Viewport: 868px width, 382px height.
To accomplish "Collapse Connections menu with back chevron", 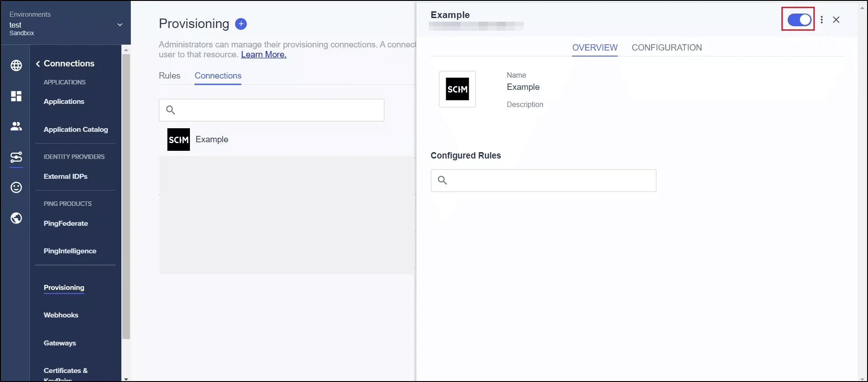I will coord(38,64).
